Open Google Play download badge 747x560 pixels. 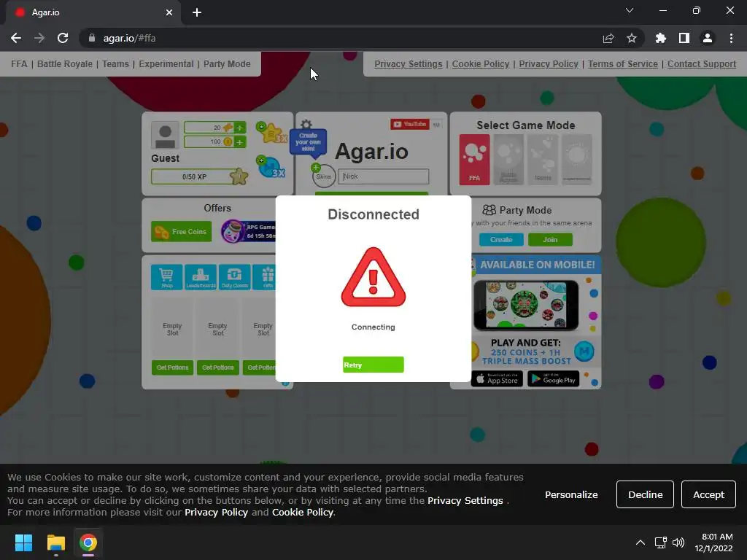pyautogui.click(x=553, y=379)
